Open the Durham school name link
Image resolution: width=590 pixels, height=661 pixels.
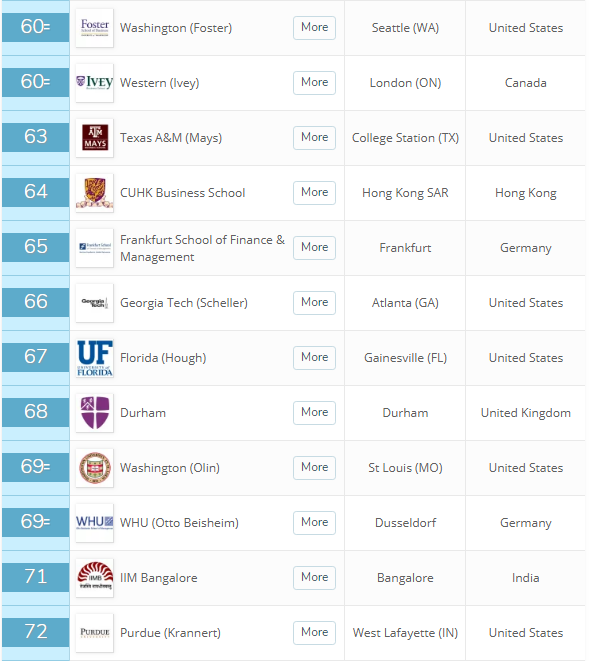[143, 413]
